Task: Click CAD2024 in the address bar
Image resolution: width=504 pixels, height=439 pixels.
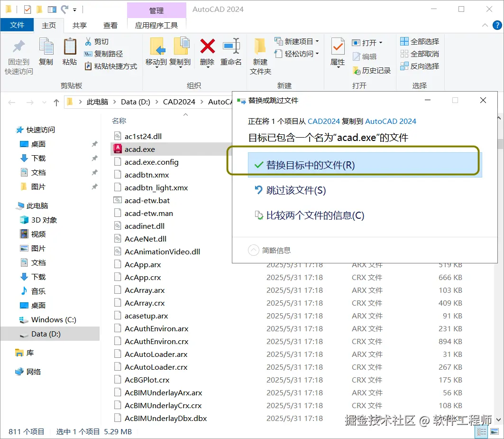Action: click(179, 102)
